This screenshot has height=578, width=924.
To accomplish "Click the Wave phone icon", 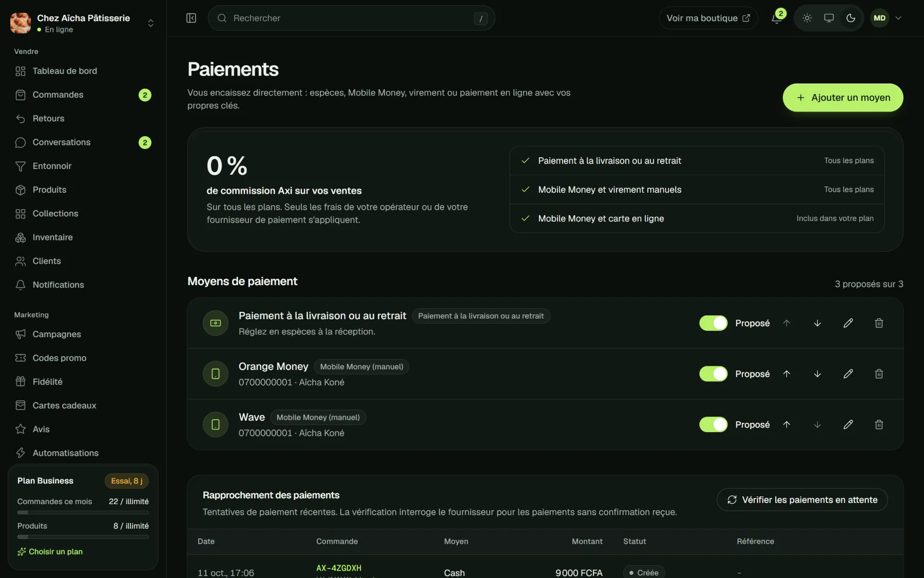I will tap(216, 424).
